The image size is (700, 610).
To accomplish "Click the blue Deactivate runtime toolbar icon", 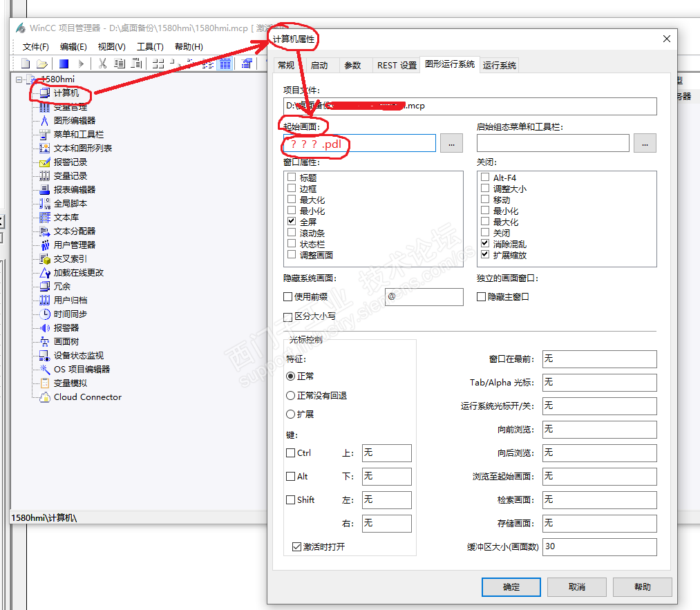I will coord(64,64).
